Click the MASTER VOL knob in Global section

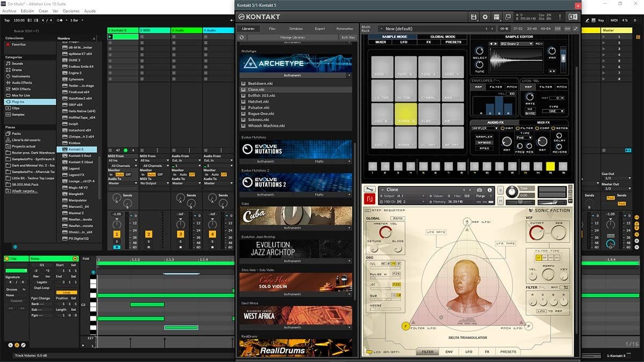(385, 232)
